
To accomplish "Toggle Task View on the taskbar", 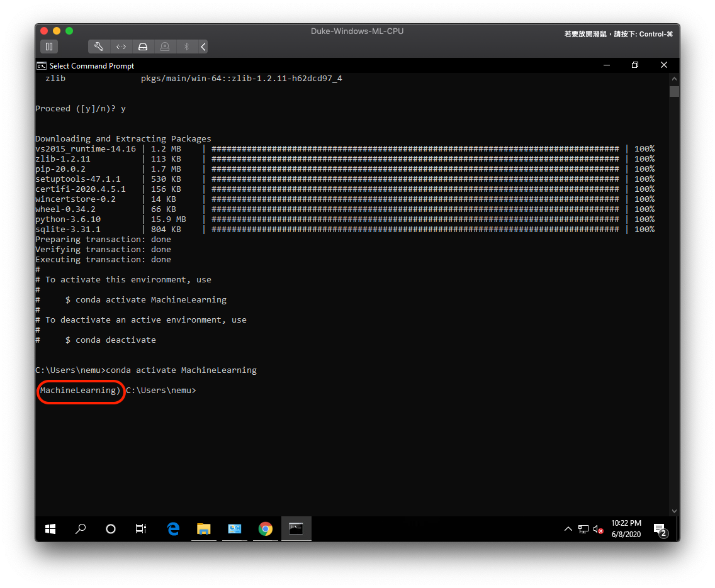I will [x=140, y=529].
